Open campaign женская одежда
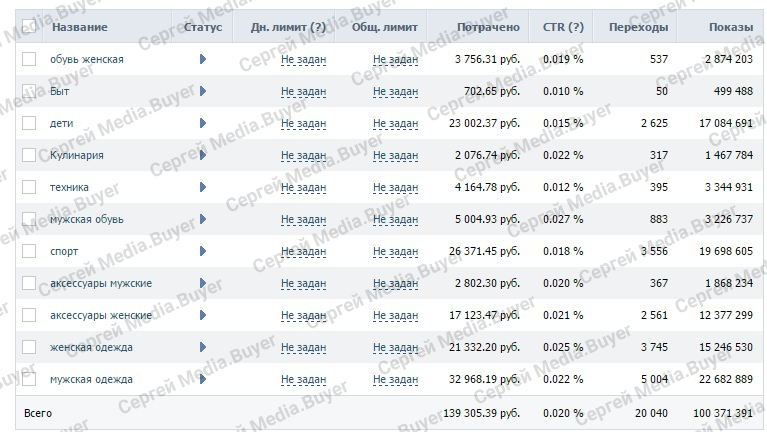This screenshot has width=767, height=432. tap(91, 347)
